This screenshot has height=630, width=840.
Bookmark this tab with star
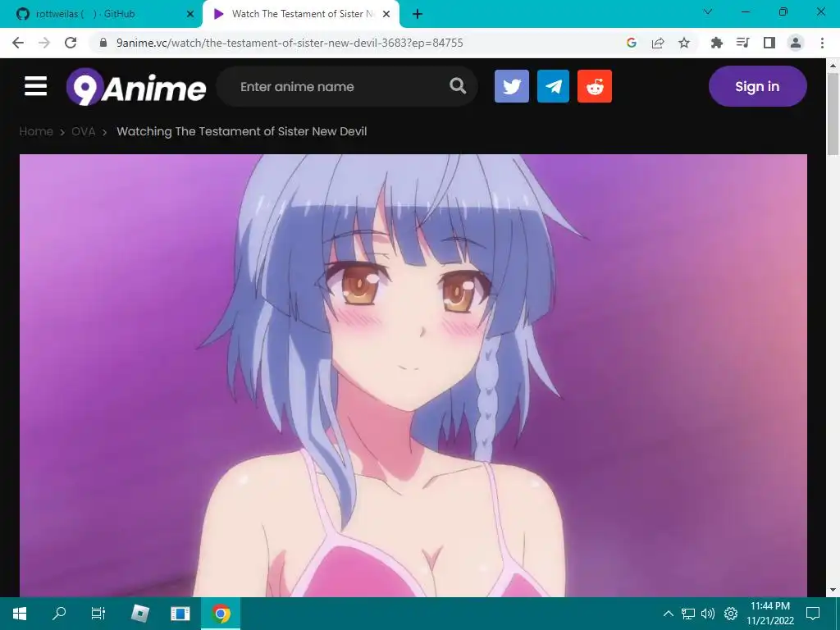point(684,43)
